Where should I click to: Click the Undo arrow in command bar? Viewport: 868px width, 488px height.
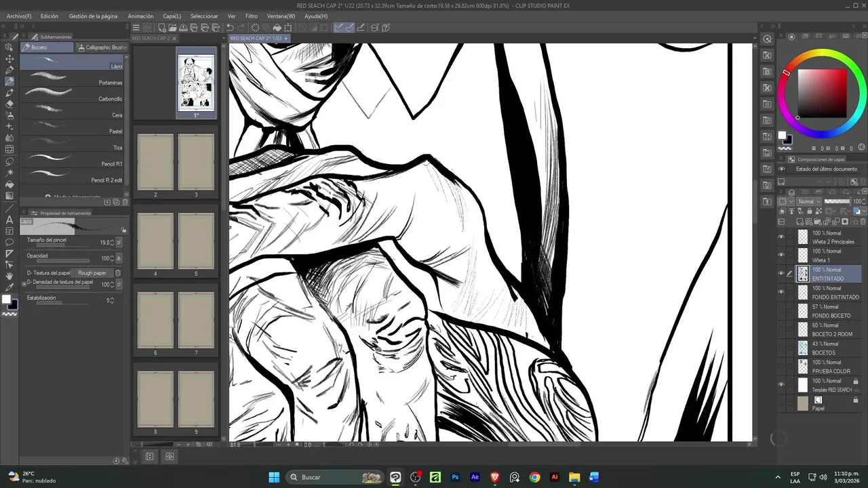coord(230,28)
